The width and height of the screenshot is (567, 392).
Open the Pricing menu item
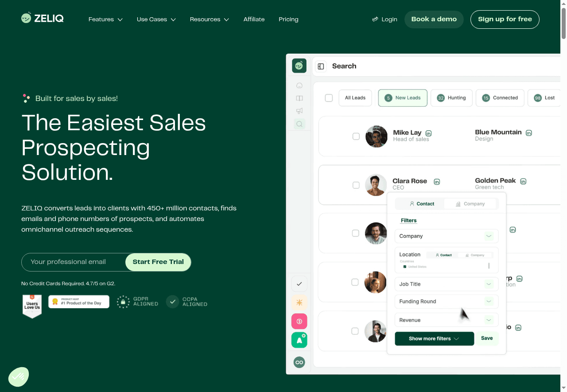tap(288, 19)
